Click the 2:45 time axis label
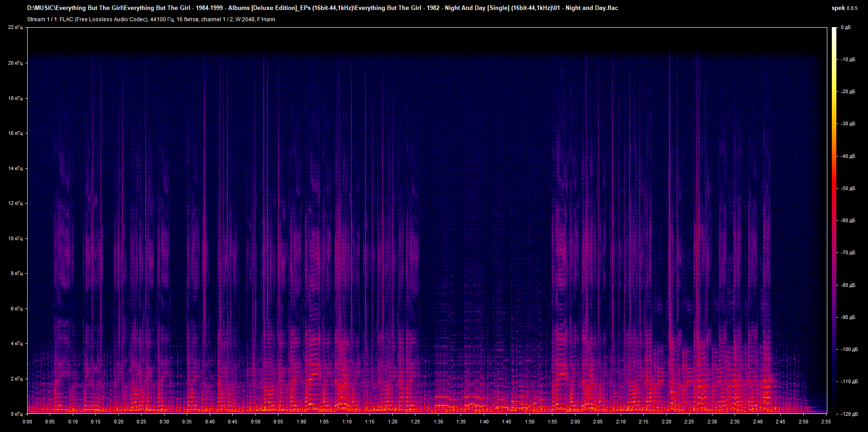Image resolution: width=868 pixels, height=432 pixels. pyautogui.click(x=780, y=422)
